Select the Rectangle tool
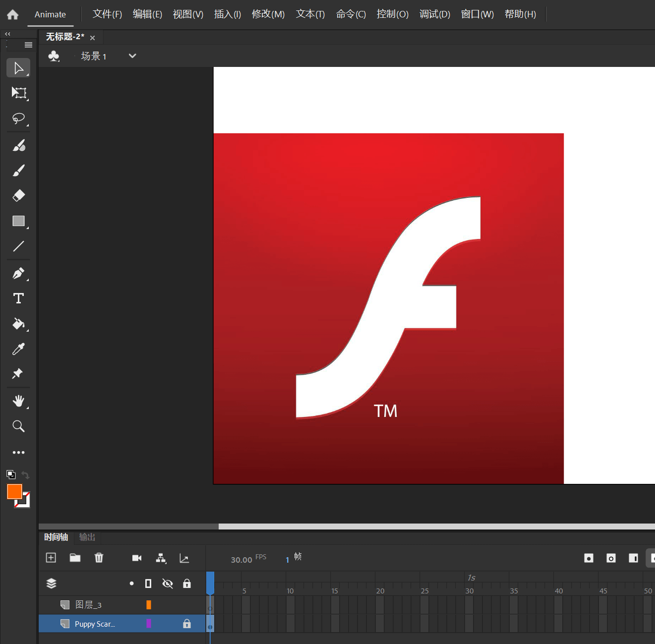The height and width of the screenshot is (644, 655). click(x=18, y=221)
